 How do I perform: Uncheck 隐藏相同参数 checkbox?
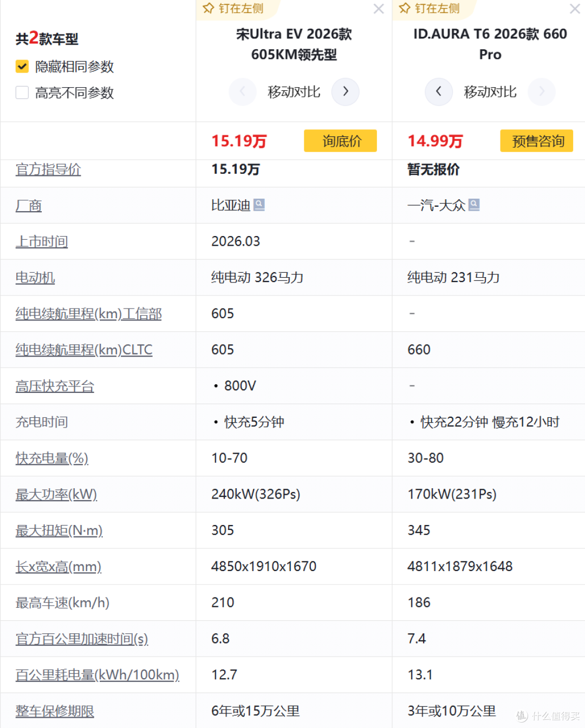coord(22,67)
